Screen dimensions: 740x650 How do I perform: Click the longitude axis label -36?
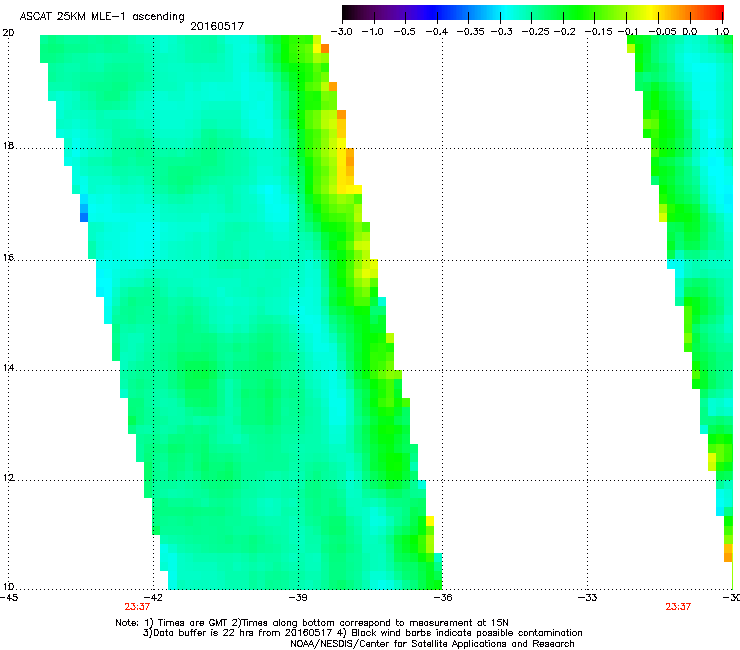(443, 598)
